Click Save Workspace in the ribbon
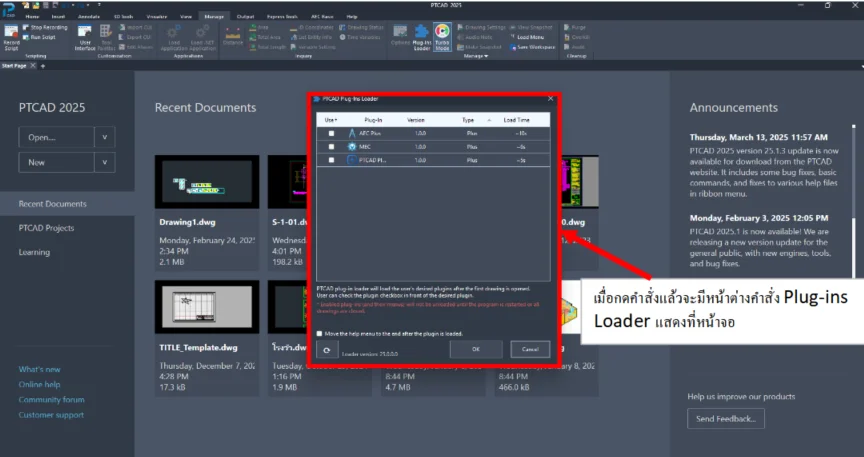 click(532, 47)
